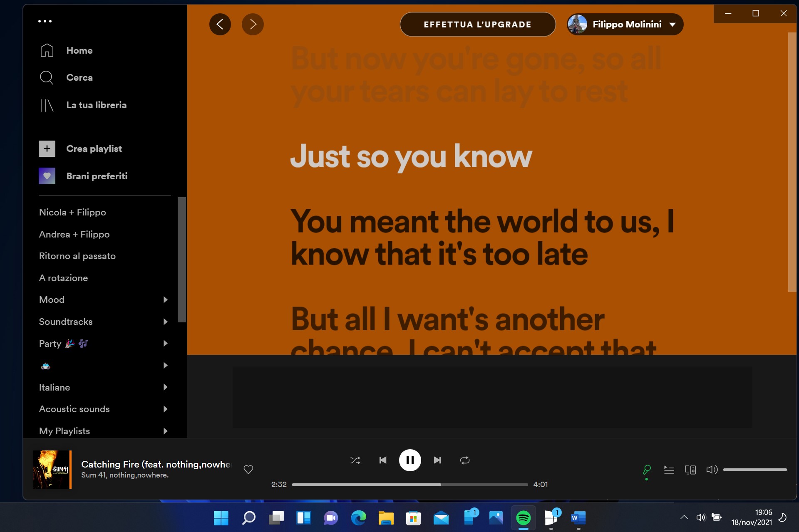Expand the Mood folder arrow

[166, 300]
